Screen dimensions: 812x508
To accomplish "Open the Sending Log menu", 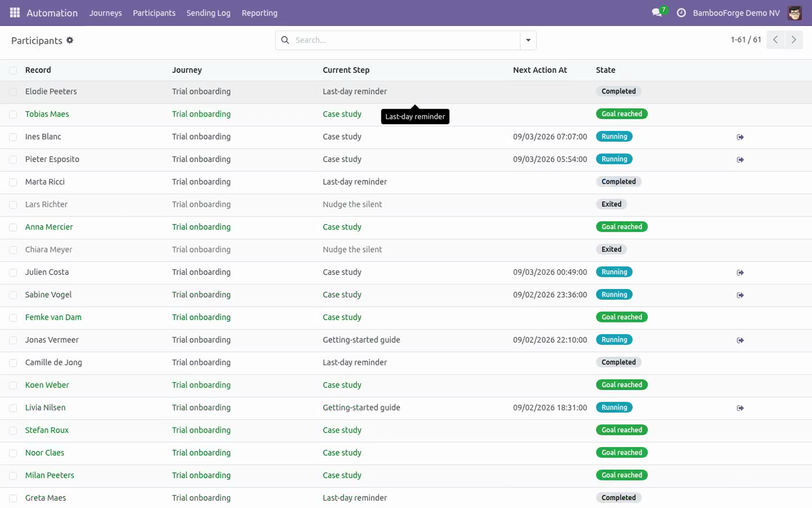I will coord(208,13).
